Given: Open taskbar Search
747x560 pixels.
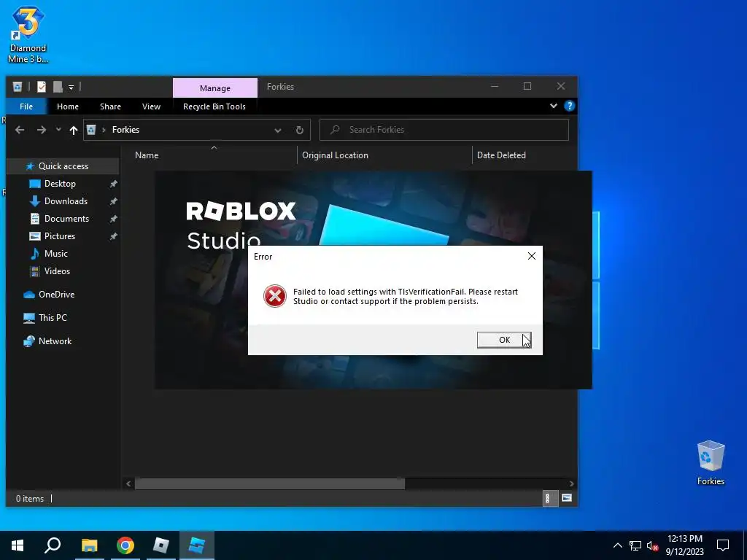Looking at the screenshot, I should point(53,545).
